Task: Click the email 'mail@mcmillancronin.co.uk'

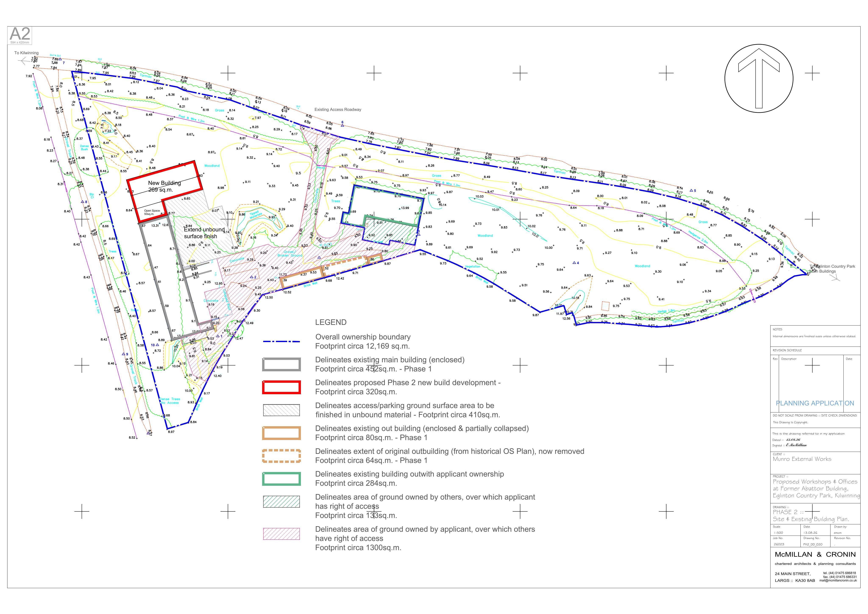Action: [838, 581]
